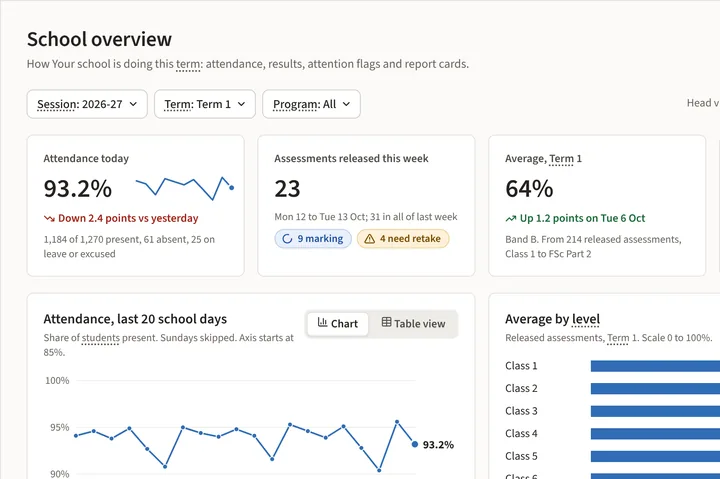
Task: Click the 100% axis label
Action: pos(57,381)
